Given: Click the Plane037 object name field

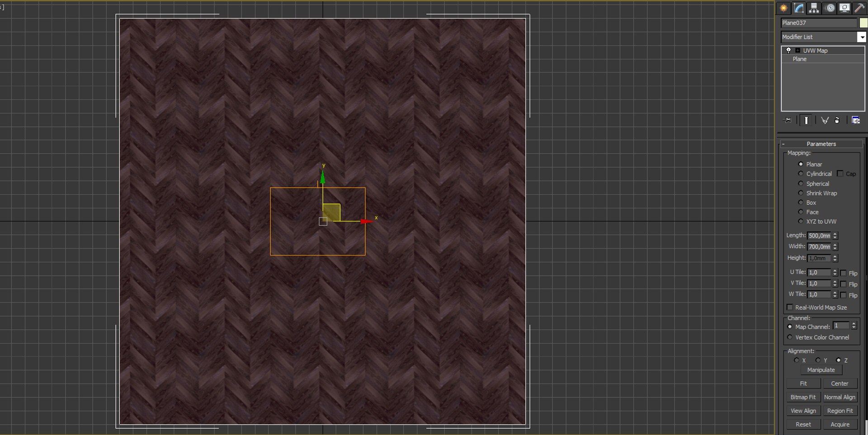Looking at the screenshot, I should pos(819,23).
